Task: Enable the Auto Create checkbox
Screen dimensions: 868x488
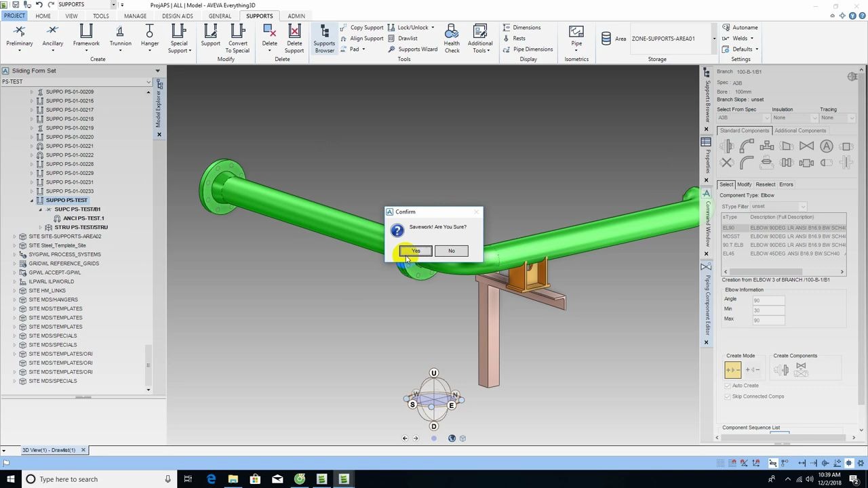Action: (x=728, y=386)
